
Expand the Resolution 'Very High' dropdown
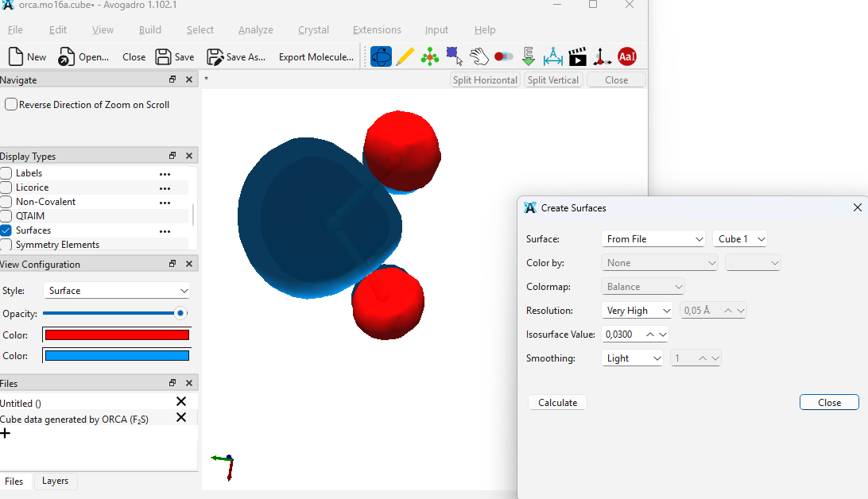637,311
